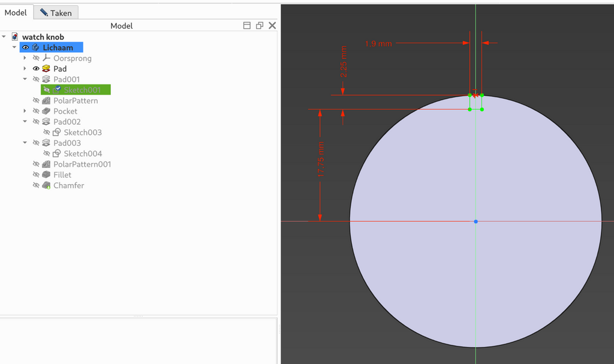Expand the Pocket tree node
This screenshot has width=614, height=364.
pos(25,111)
